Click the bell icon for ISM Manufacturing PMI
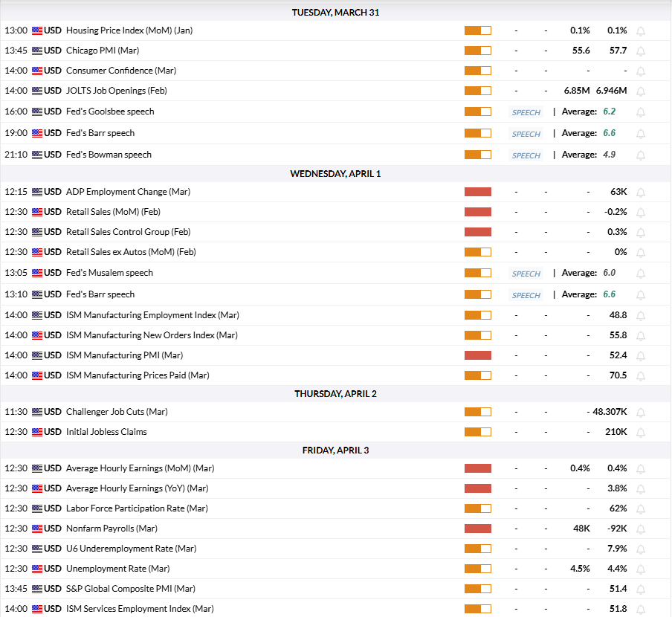Screen dimensions: 672x617 [x=640, y=356]
